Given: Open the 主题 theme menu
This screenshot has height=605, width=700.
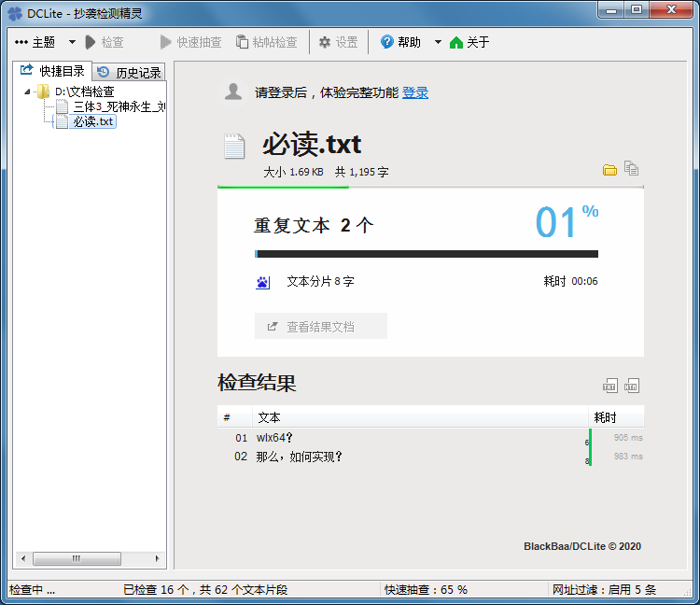Looking at the screenshot, I should [x=35, y=42].
